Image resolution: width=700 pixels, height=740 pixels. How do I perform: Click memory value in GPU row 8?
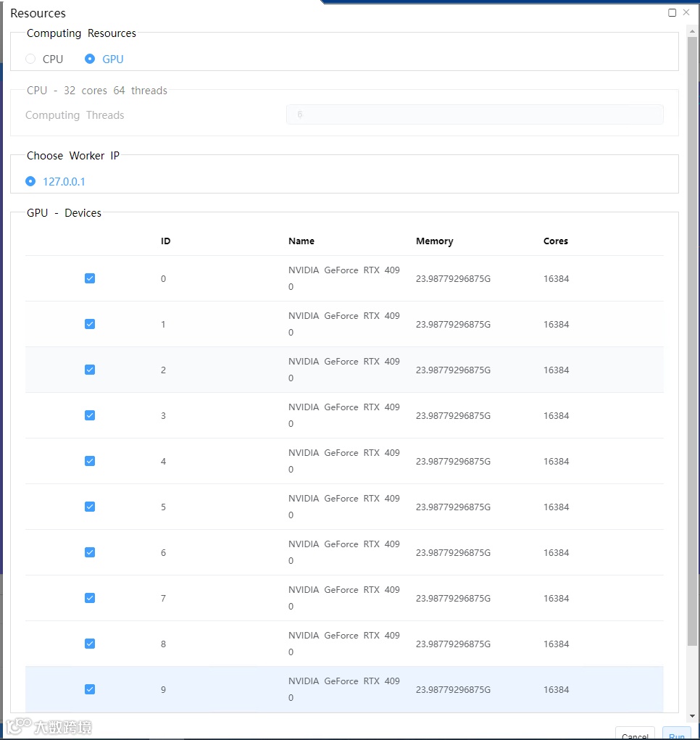coord(454,644)
